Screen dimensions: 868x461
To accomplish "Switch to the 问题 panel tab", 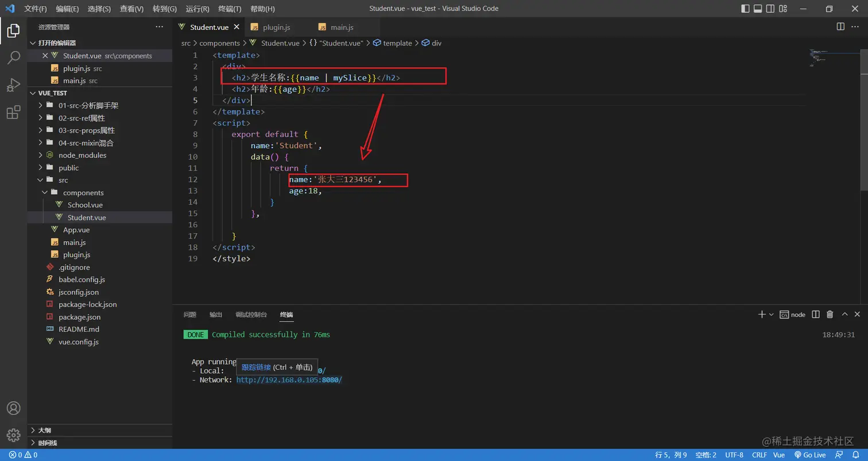I will point(190,315).
